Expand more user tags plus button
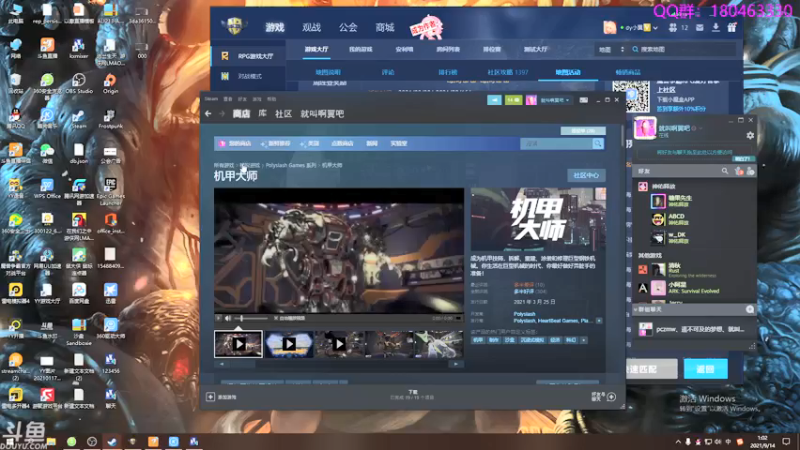This screenshot has width=800, height=450. click(584, 340)
